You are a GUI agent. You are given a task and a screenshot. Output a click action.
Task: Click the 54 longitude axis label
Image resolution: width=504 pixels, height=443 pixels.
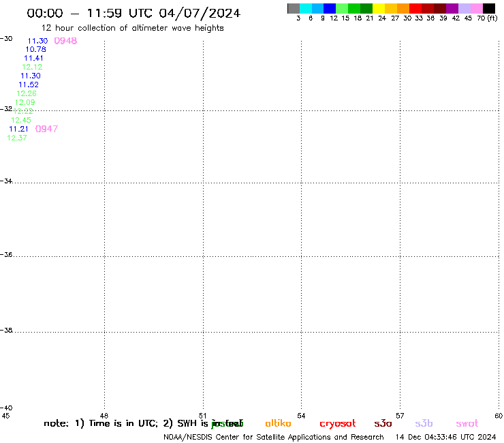(x=301, y=416)
